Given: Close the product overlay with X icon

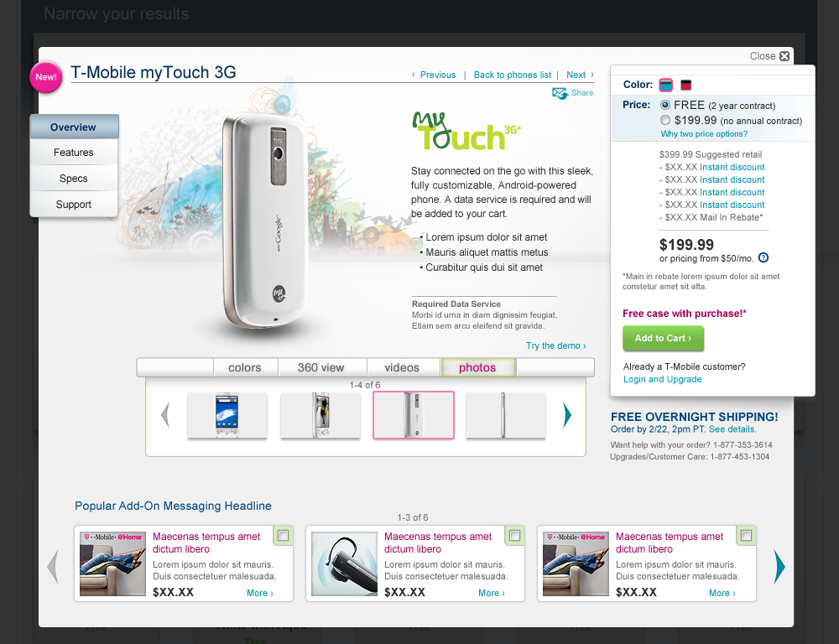Looking at the screenshot, I should (x=784, y=56).
